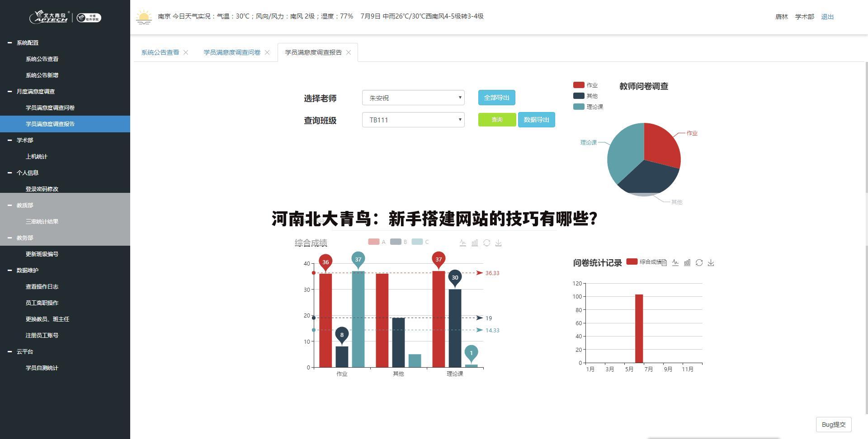Click the teal 37 marker pin above 作业
Viewport: 868px width, 439px height.
pos(358,260)
